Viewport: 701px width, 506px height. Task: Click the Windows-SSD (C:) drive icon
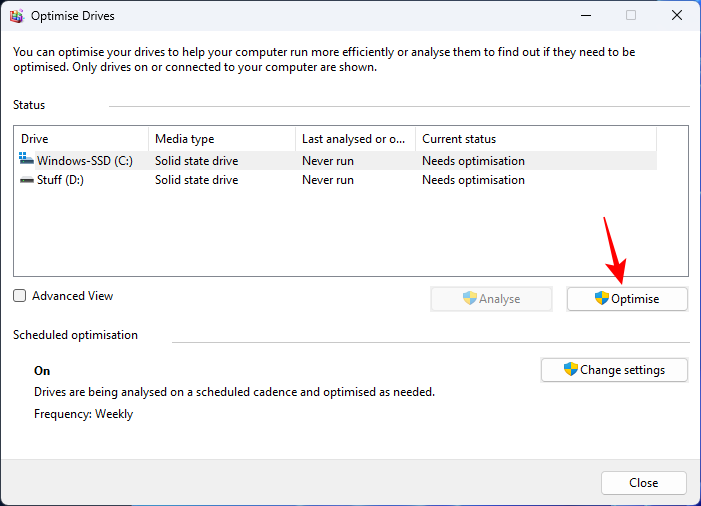26,160
